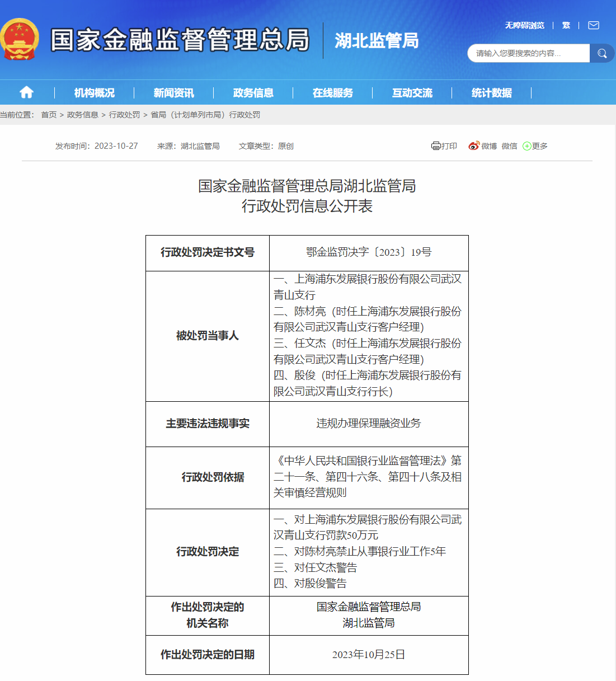Click the 国家金融监督管理总局 site title
The height and width of the screenshot is (681, 616).
[180, 40]
